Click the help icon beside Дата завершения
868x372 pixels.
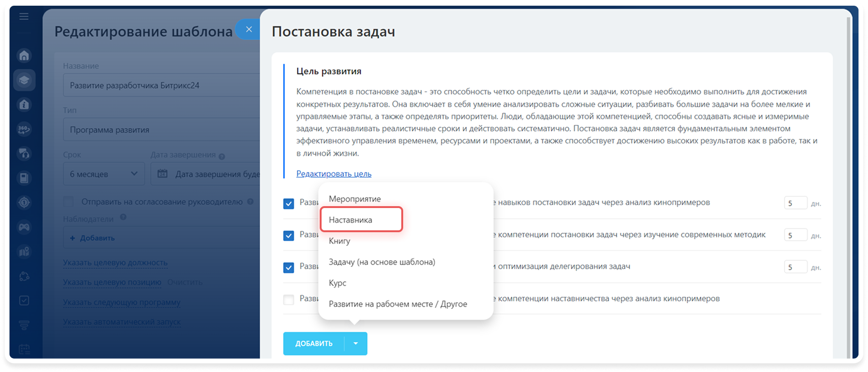coord(222,156)
